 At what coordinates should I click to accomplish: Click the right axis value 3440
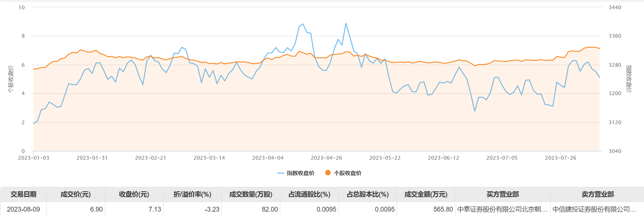click(615, 7)
